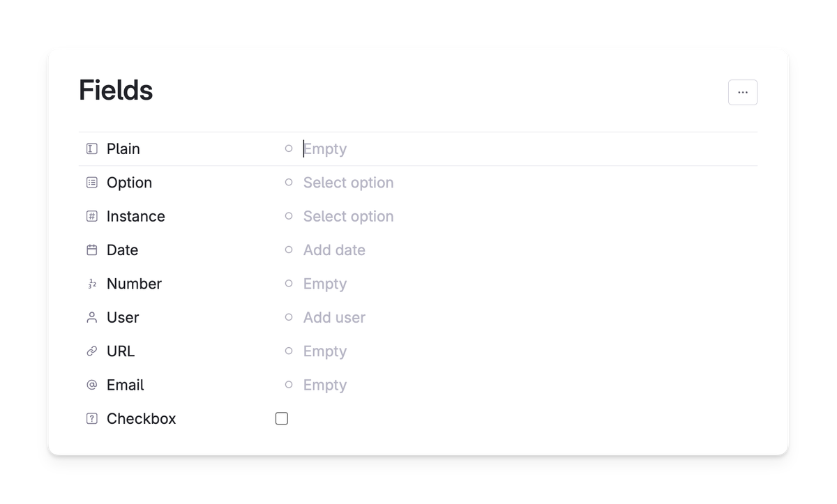
Task: Click the User person field icon
Action: pyautogui.click(x=91, y=318)
